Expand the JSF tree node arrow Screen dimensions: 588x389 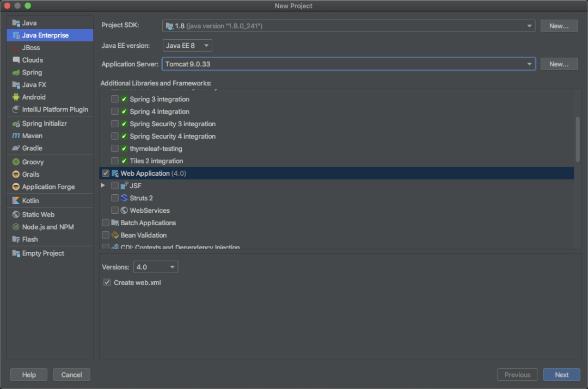(103, 186)
